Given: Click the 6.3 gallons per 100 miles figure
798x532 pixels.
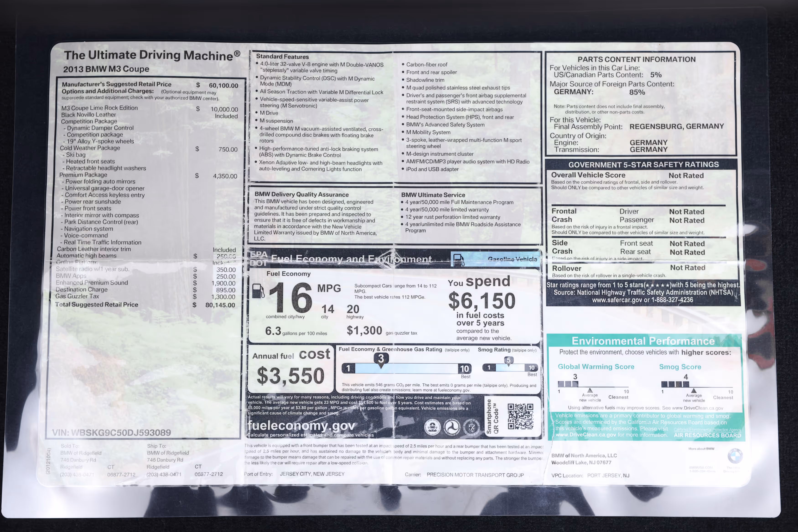Looking at the screenshot, I should coord(273,331).
